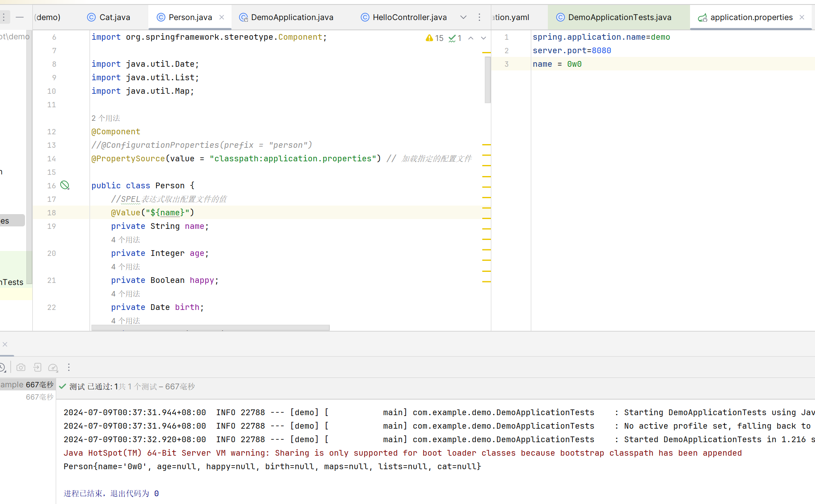
Task: Click private Date birth declaration
Action: (157, 307)
